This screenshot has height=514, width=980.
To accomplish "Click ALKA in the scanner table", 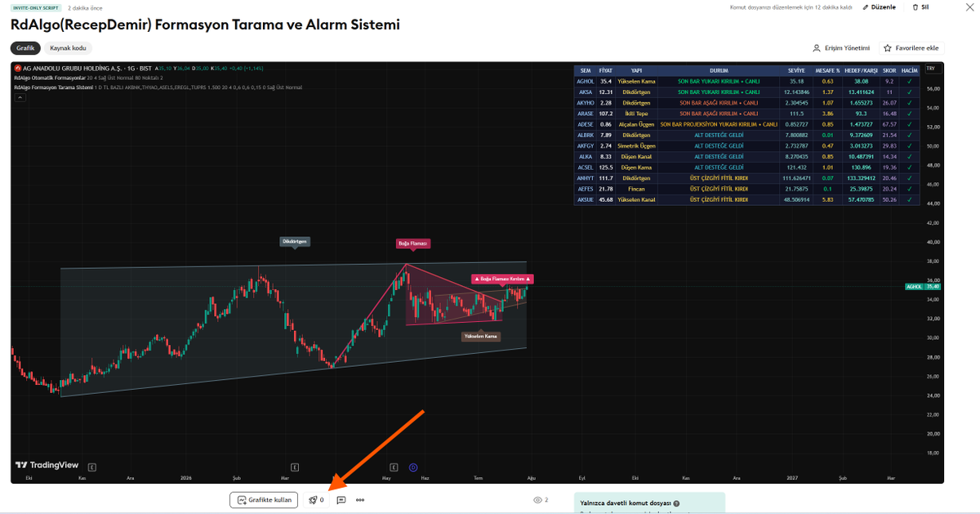I will [x=586, y=156].
